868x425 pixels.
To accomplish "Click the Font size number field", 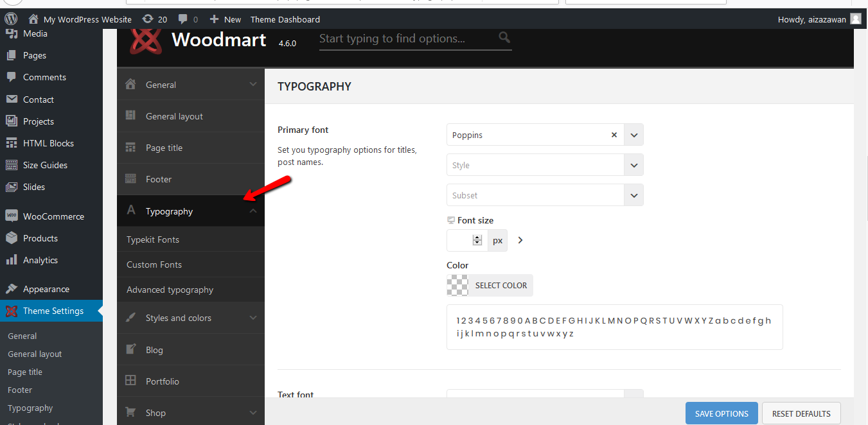I will pos(467,240).
